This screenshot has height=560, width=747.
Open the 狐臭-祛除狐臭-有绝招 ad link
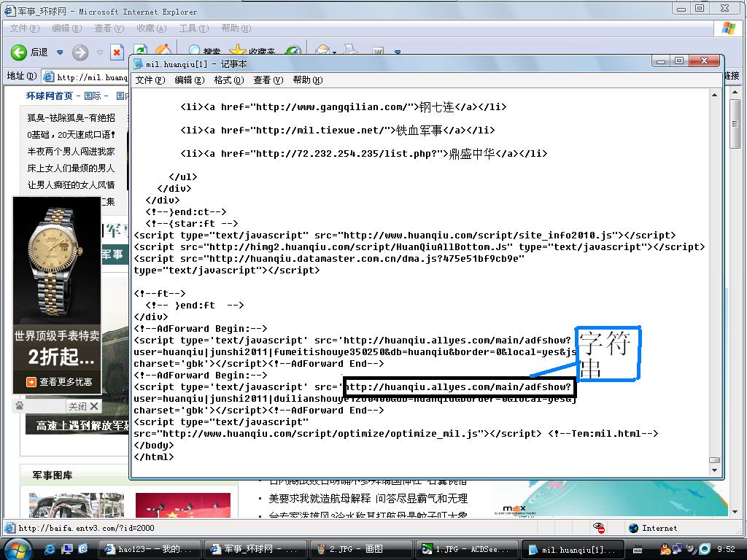tap(71, 117)
